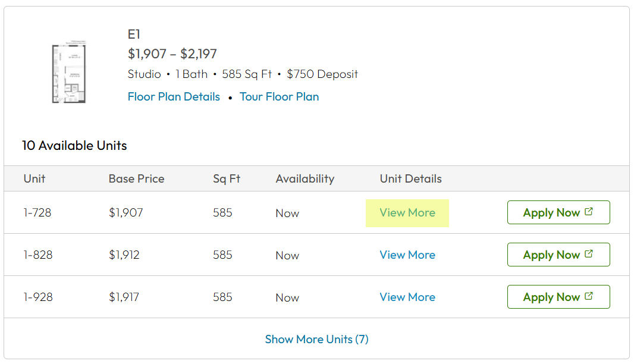View More details for unit 1-728
This screenshot has height=364, width=634.
coord(407,213)
